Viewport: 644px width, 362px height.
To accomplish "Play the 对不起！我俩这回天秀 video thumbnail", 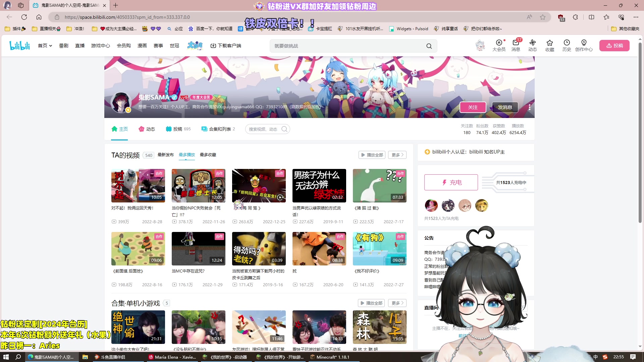I will pyautogui.click(x=138, y=185).
